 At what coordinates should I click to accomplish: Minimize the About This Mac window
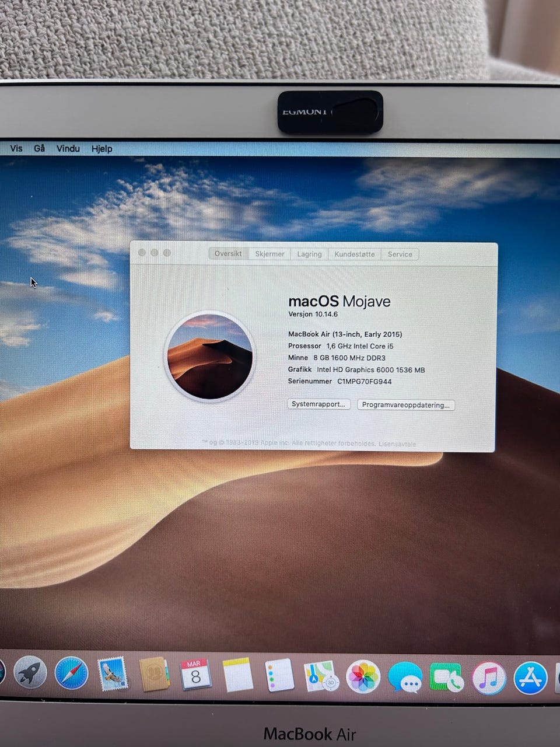(x=154, y=253)
